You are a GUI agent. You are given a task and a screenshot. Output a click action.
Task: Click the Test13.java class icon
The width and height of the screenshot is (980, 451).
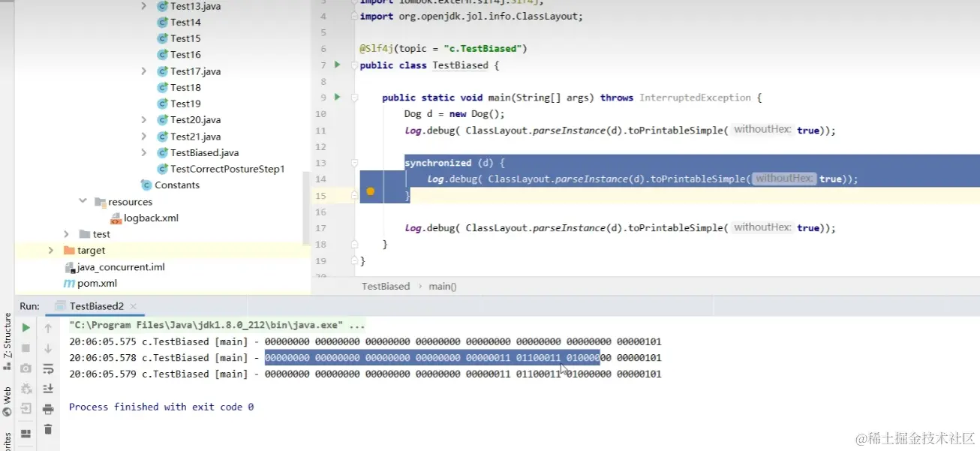coord(163,6)
